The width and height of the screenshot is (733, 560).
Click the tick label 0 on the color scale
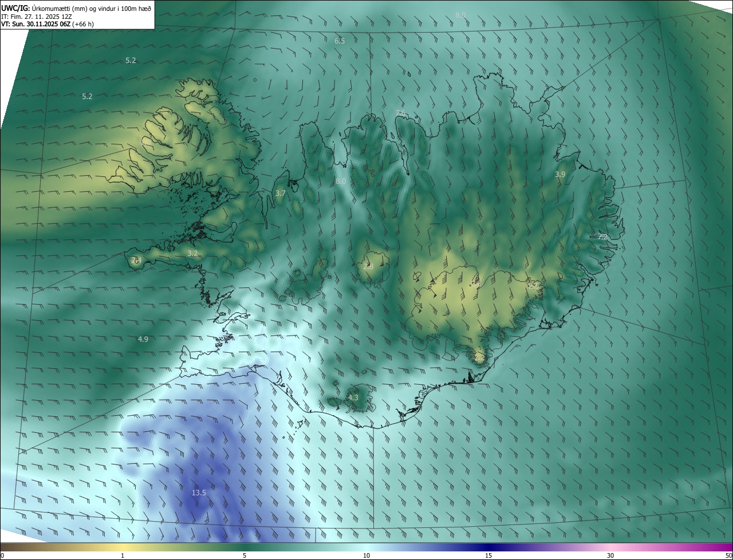[2, 555]
